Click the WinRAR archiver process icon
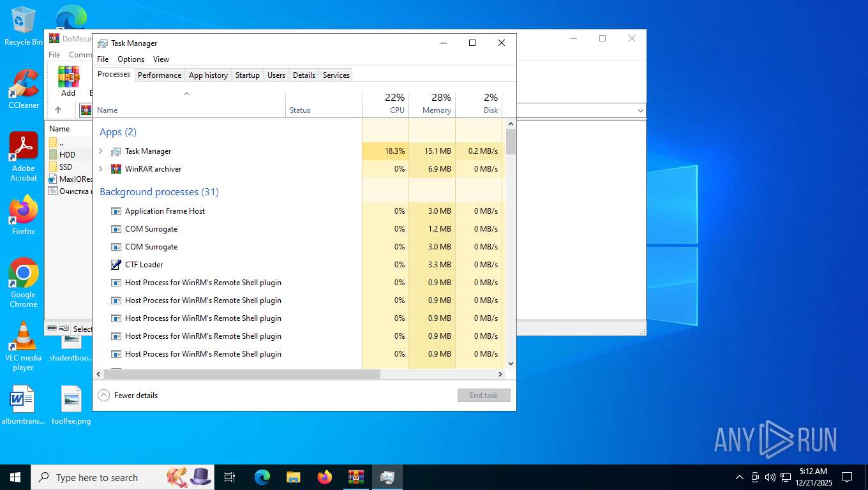The image size is (868, 490). [x=116, y=169]
